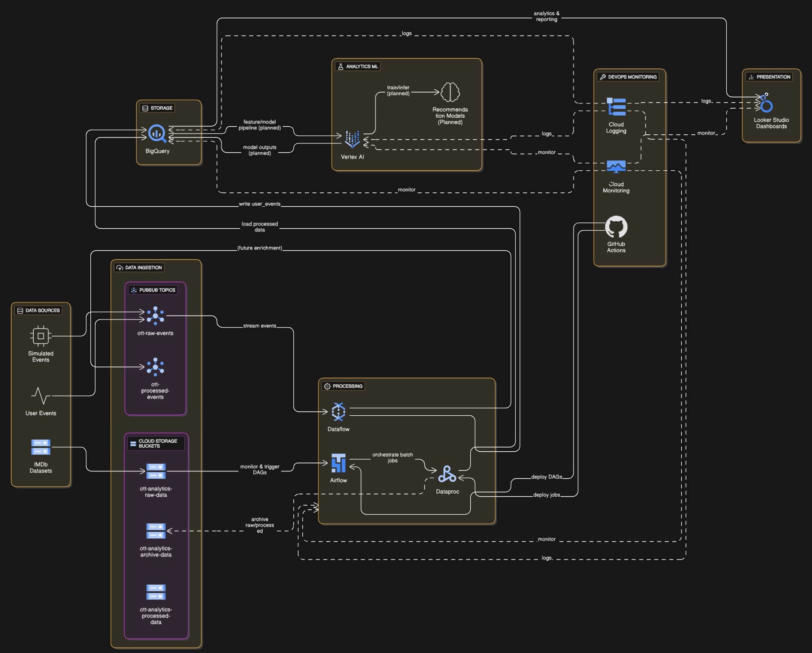The image size is (812, 653).
Task: Select the GitHub Actions icon
Action: tap(616, 228)
